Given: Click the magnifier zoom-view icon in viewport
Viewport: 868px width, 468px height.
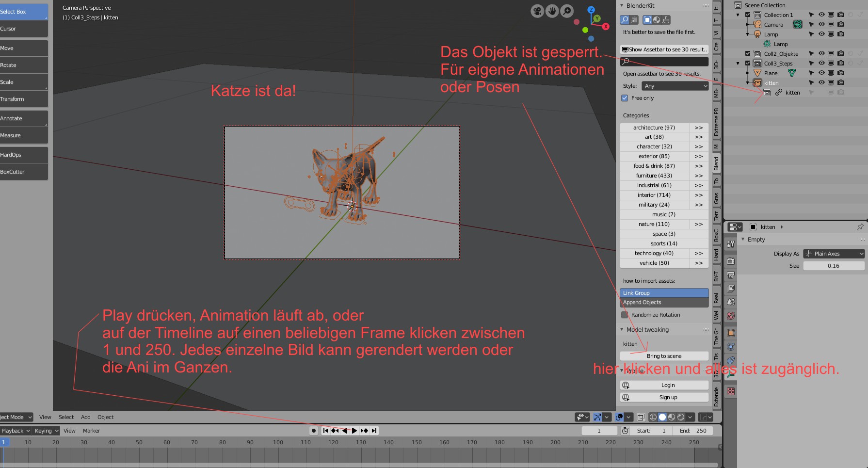Looking at the screenshot, I should [x=567, y=11].
